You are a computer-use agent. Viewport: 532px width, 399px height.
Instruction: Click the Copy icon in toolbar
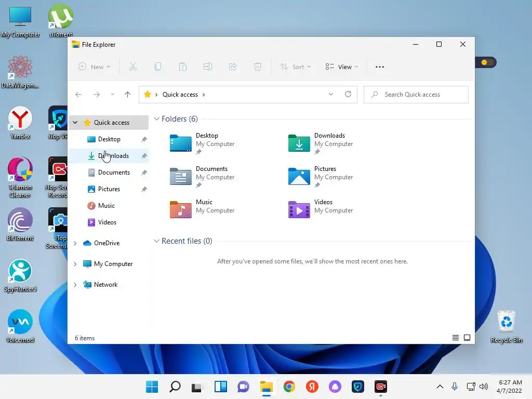pyautogui.click(x=158, y=67)
